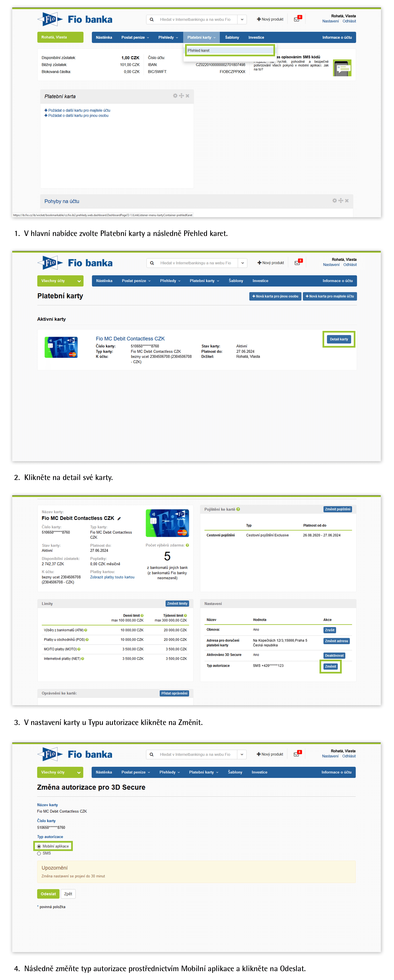Image resolution: width=394 pixels, height=980 pixels.
Task: Close the Platební karta widget
Action: 188,96
